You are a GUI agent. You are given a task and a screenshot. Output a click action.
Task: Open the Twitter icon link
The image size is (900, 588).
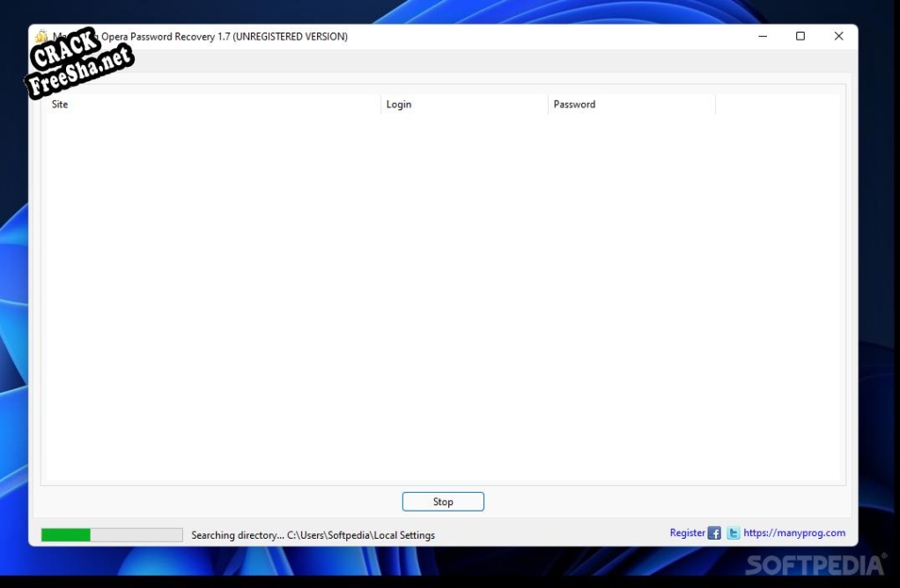tap(733, 533)
